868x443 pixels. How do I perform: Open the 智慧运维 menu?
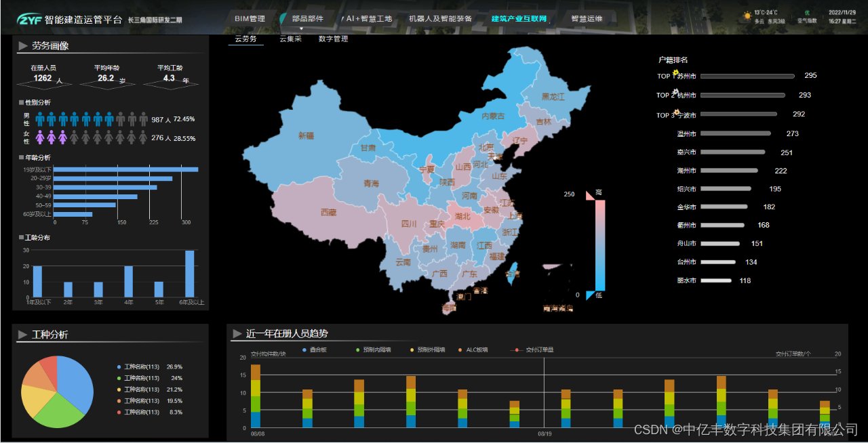[587, 19]
